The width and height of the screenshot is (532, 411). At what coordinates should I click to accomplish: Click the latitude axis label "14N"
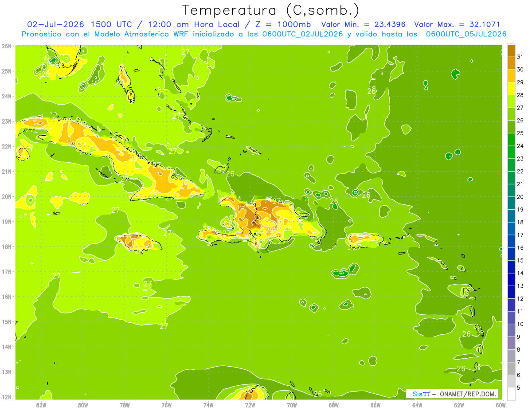(7, 347)
